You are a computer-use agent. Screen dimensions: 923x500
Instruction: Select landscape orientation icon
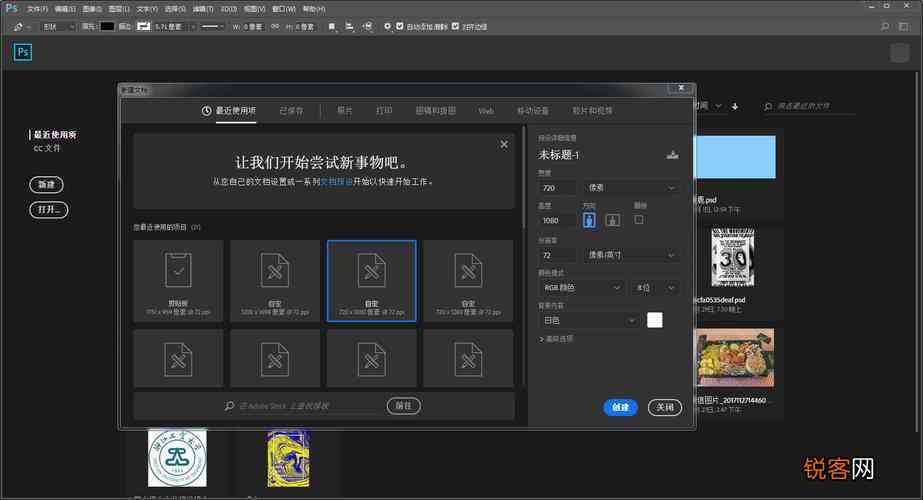[x=612, y=220]
